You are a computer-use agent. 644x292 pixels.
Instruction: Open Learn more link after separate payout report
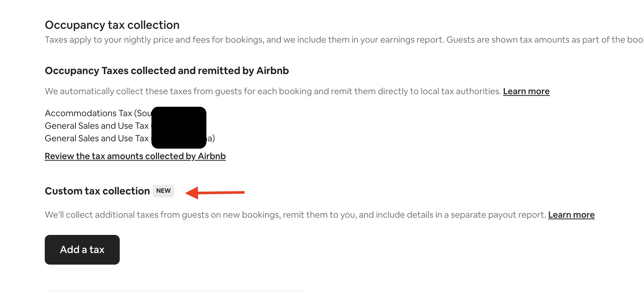coord(571,215)
